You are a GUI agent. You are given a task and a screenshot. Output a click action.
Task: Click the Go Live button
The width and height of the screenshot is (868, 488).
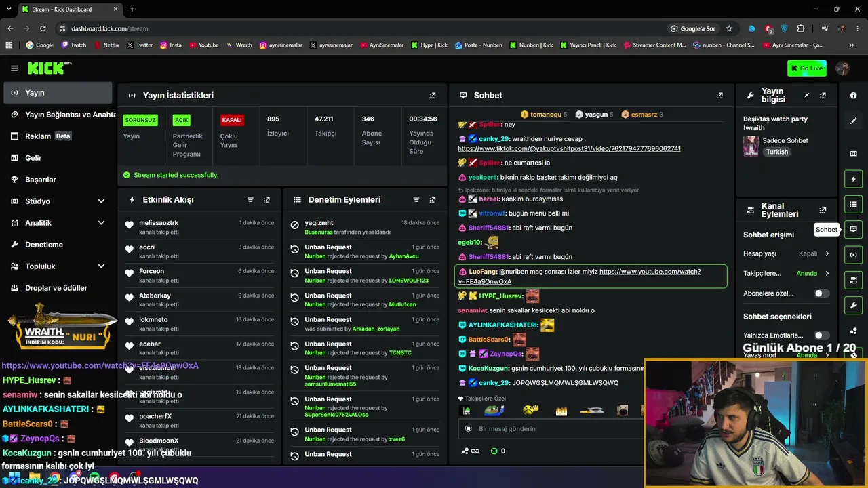coord(807,68)
